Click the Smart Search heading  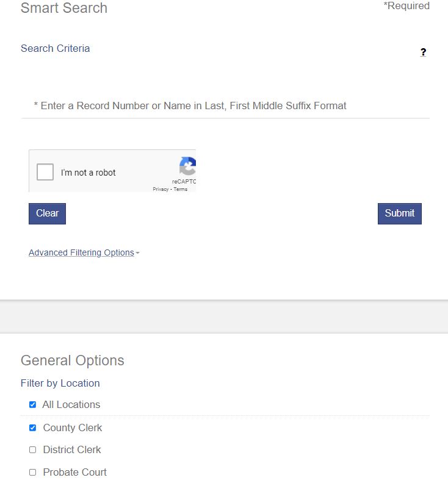click(64, 9)
